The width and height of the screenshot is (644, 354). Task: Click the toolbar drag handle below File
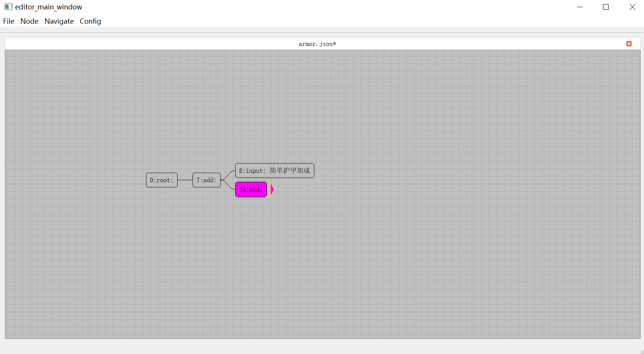[x=2, y=29]
